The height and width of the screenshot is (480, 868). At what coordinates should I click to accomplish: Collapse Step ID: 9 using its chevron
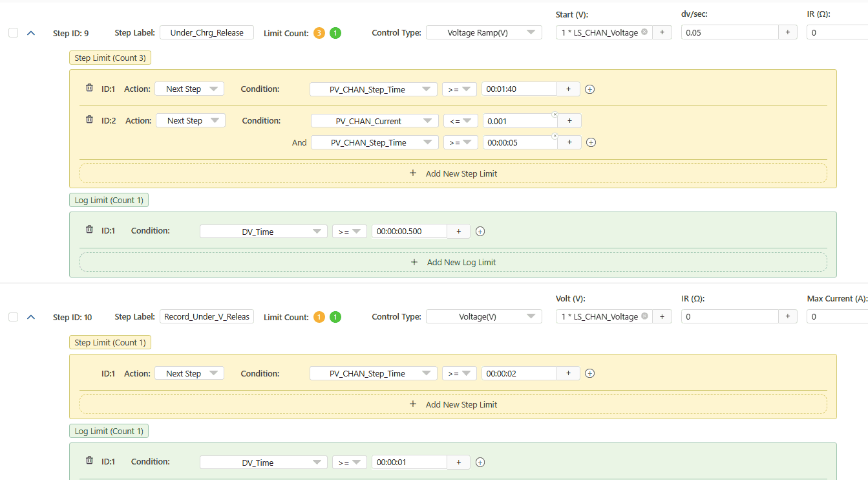coord(31,32)
